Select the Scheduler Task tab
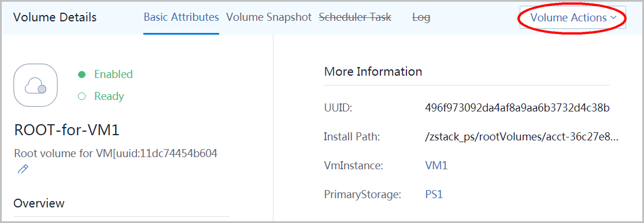This screenshot has width=644, height=223. (x=356, y=17)
